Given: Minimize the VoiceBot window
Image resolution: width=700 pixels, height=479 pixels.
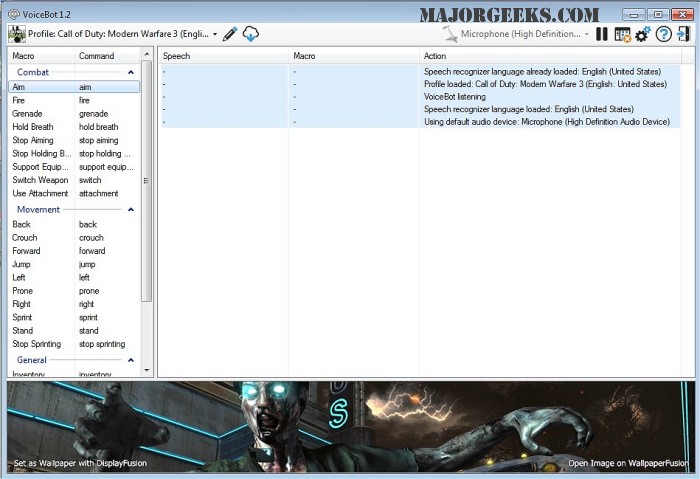Looking at the screenshot, I should coord(633,14).
